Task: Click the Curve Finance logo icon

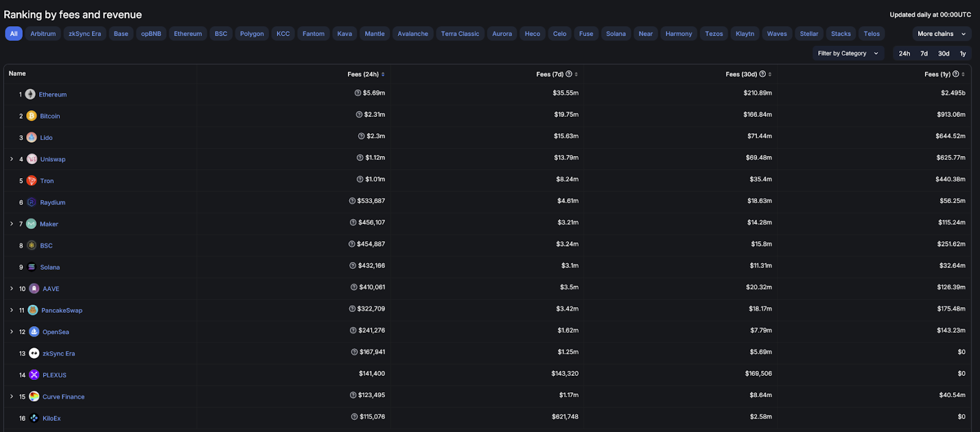Action: click(x=34, y=397)
